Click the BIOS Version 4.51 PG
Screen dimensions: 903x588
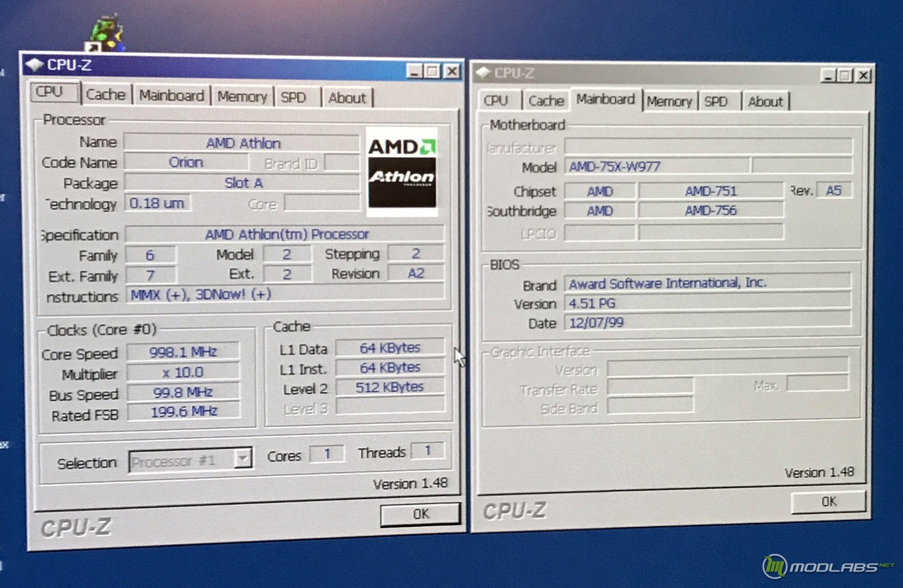coord(708,303)
